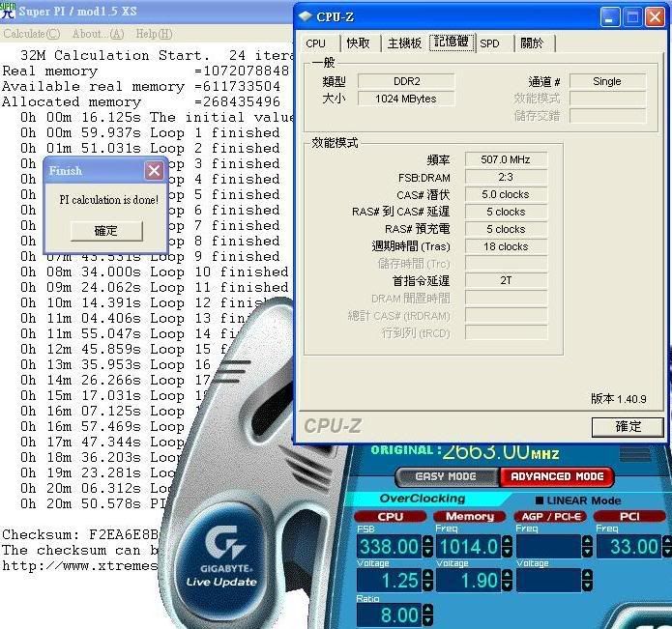This screenshot has height=629, width=672.
Task: Increase CPU Voltage with the up arrow
Action: (x=427, y=576)
